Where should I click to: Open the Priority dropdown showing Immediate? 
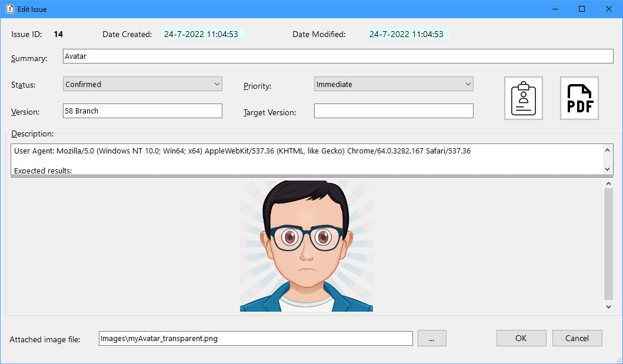point(394,84)
